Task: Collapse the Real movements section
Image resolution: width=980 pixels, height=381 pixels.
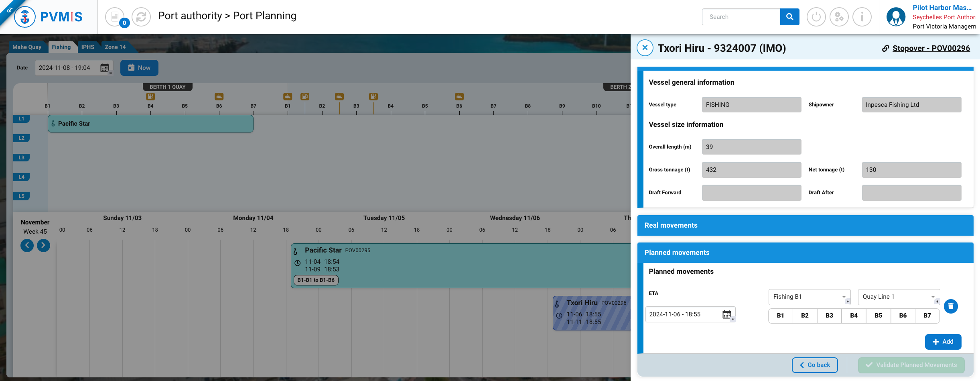Action: coord(805,225)
